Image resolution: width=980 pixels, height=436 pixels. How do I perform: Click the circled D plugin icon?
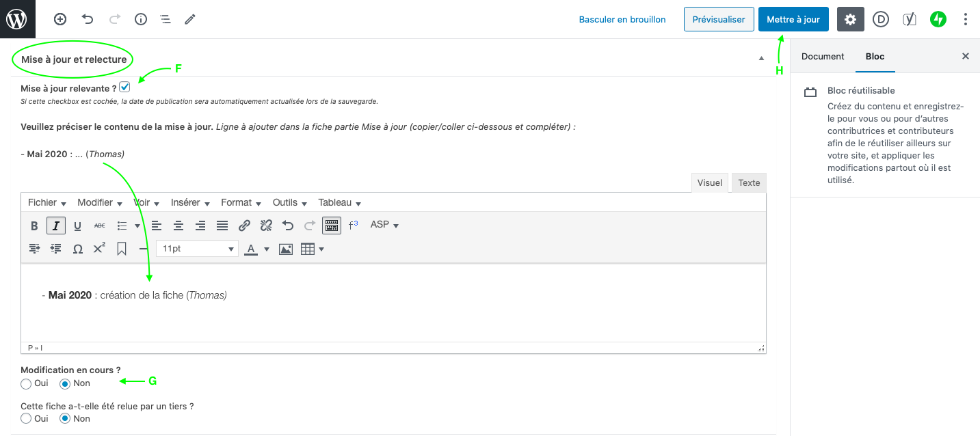click(881, 19)
